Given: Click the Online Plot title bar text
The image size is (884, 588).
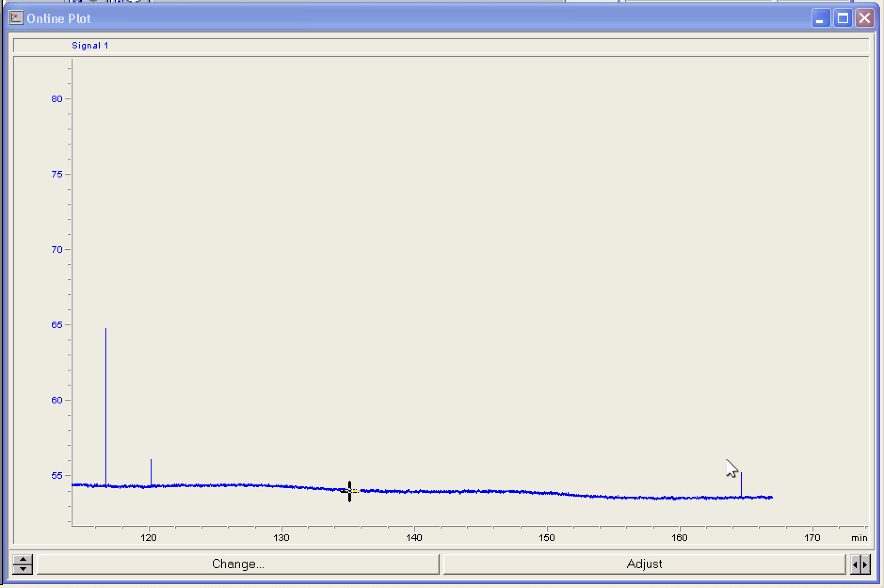Looking at the screenshot, I should tap(59, 18).
